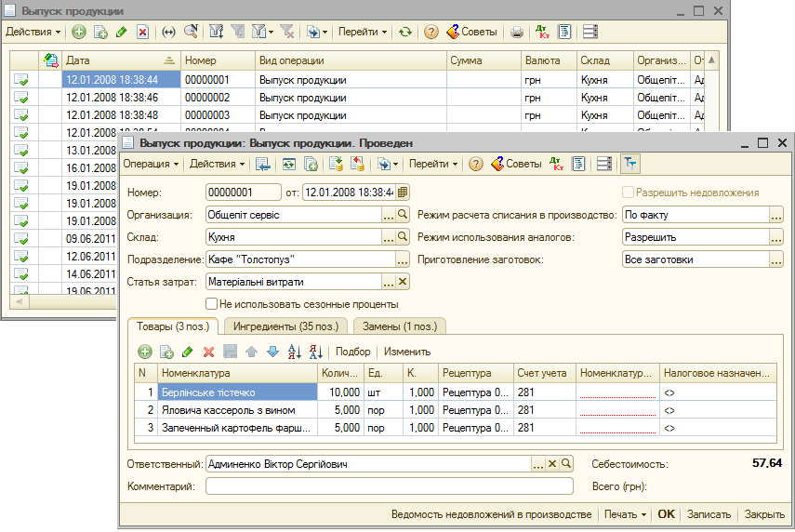Open Перейти dropdown in list window

tap(363, 32)
